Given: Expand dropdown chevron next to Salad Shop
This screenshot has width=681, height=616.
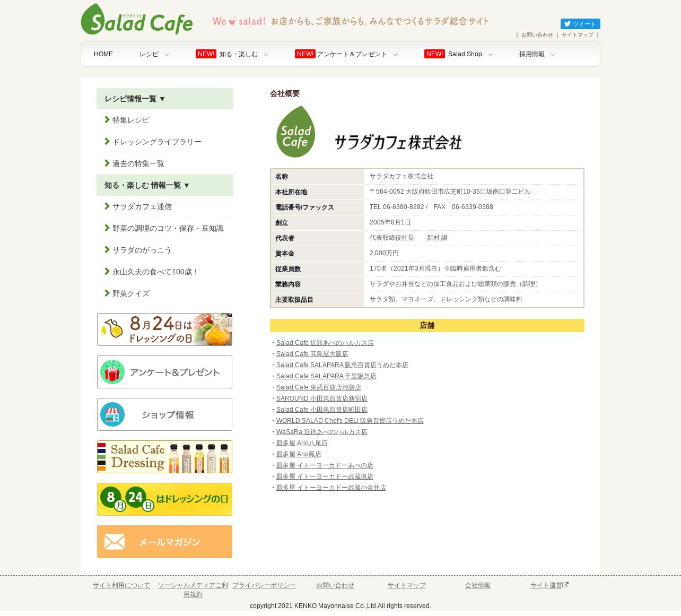Looking at the screenshot, I should (490, 55).
